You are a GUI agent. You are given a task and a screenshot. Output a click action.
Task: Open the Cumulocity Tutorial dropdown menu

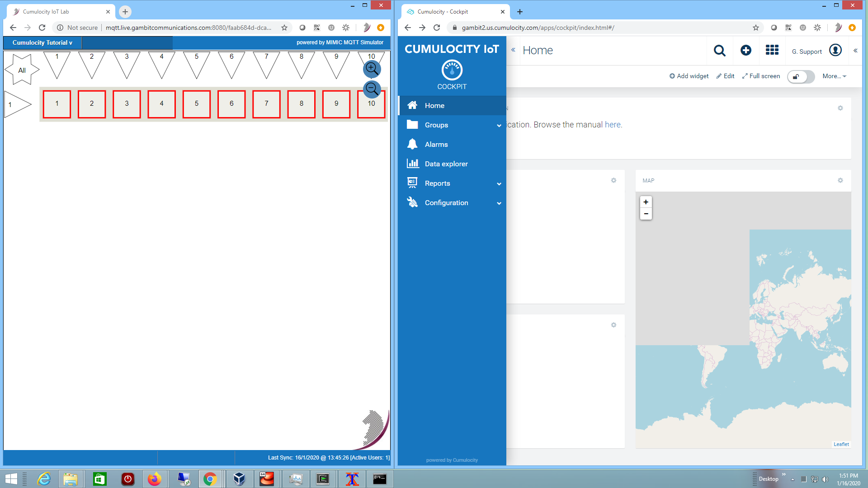tap(42, 42)
